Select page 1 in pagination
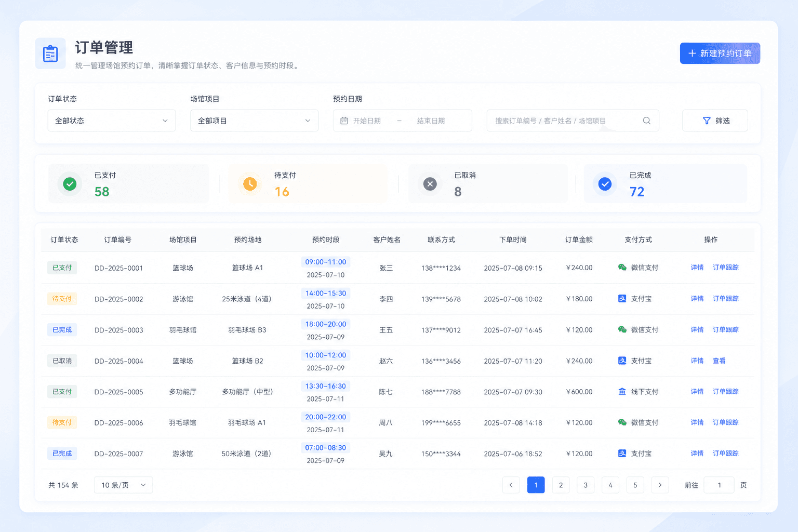Image resolution: width=798 pixels, height=532 pixels. pos(536,485)
